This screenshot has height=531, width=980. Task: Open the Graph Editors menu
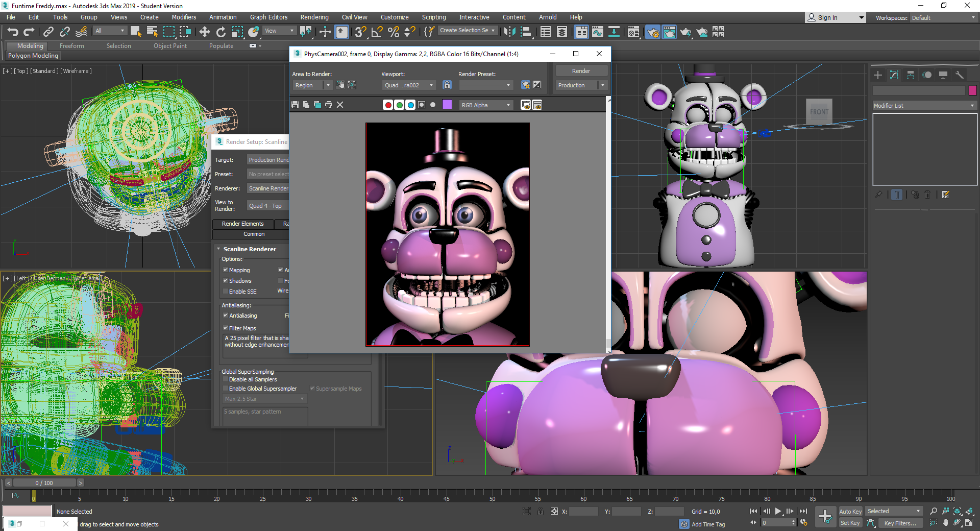coord(268,17)
